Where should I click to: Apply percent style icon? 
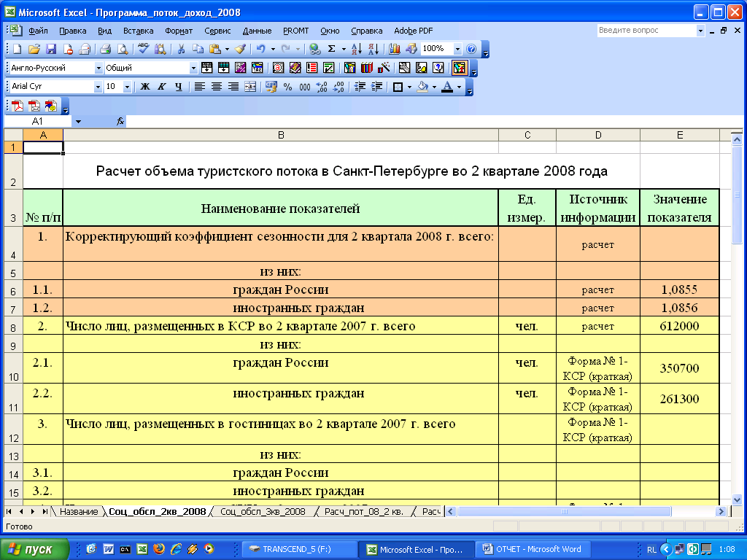pyautogui.click(x=287, y=87)
